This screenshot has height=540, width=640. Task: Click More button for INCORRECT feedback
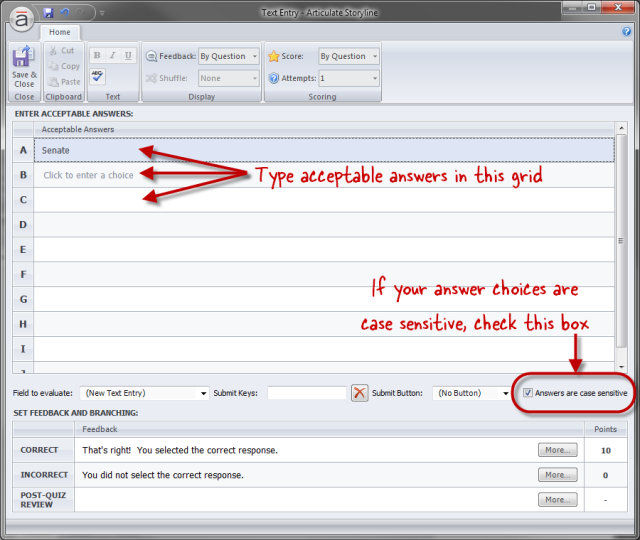click(x=558, y=475)
